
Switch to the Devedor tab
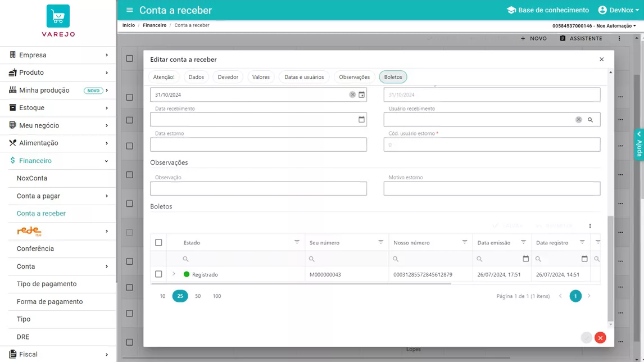228,77
